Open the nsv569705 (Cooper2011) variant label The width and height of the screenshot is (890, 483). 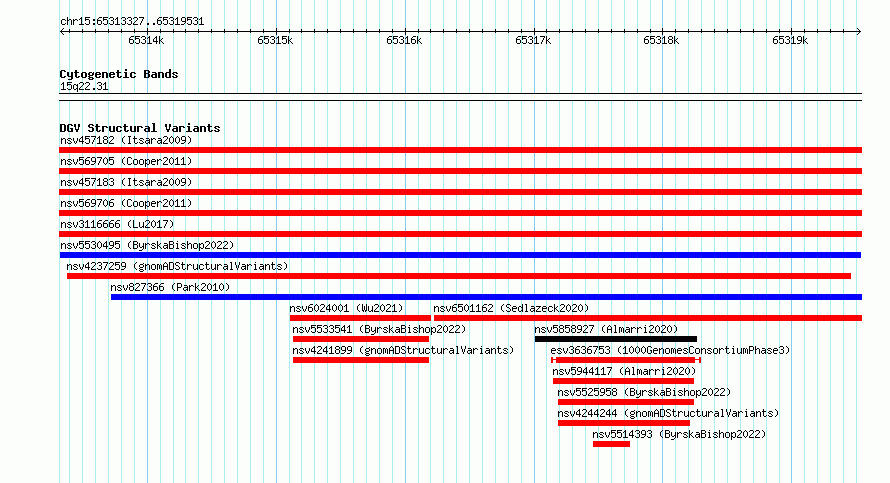coord(126,161)
